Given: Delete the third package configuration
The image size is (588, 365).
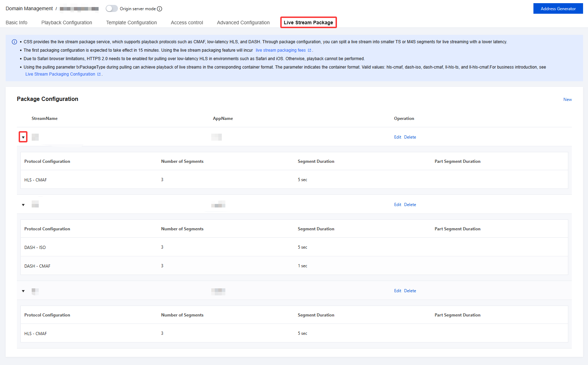Looking at the screenshot, I should pyautogui.click(x=410, y=291).
